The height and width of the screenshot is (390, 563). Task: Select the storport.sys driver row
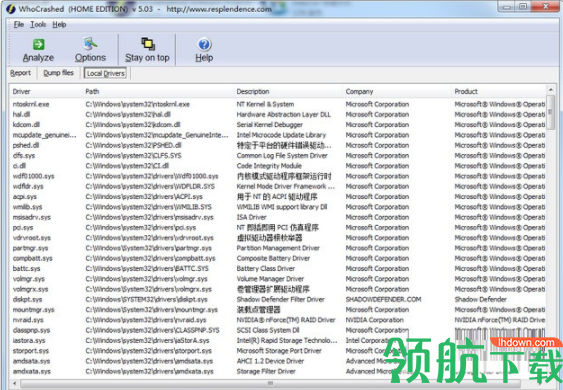[x=278, y=351]
